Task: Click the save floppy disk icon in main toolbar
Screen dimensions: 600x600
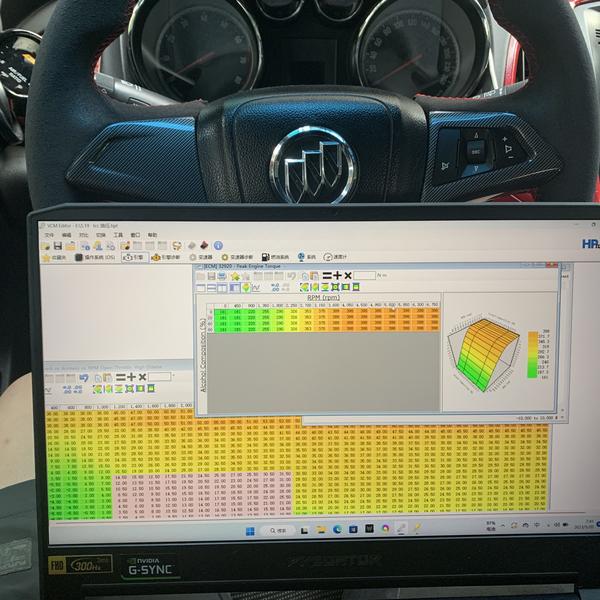Action: click(x=58, y=246)
